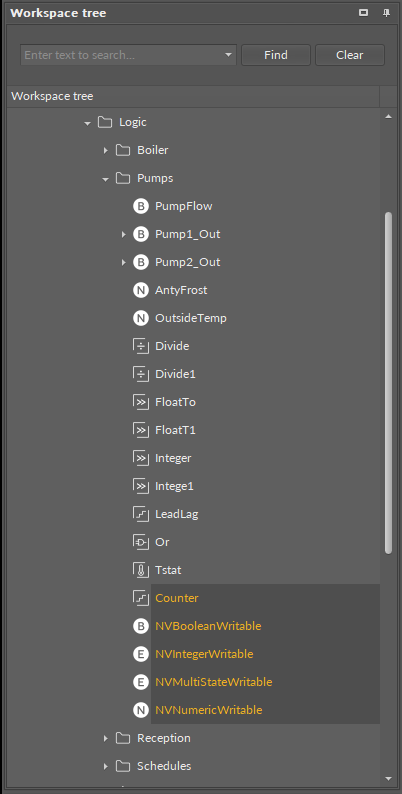Click the LeadLag step icon
Image resolution: width=402 pixels, height=794 pixels.
[x=140, y=514]
